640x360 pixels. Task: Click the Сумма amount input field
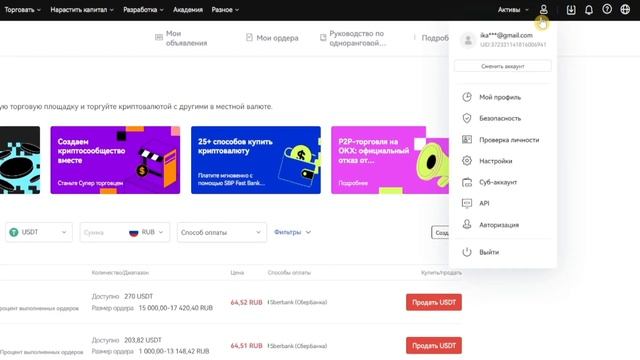point(104,232)
